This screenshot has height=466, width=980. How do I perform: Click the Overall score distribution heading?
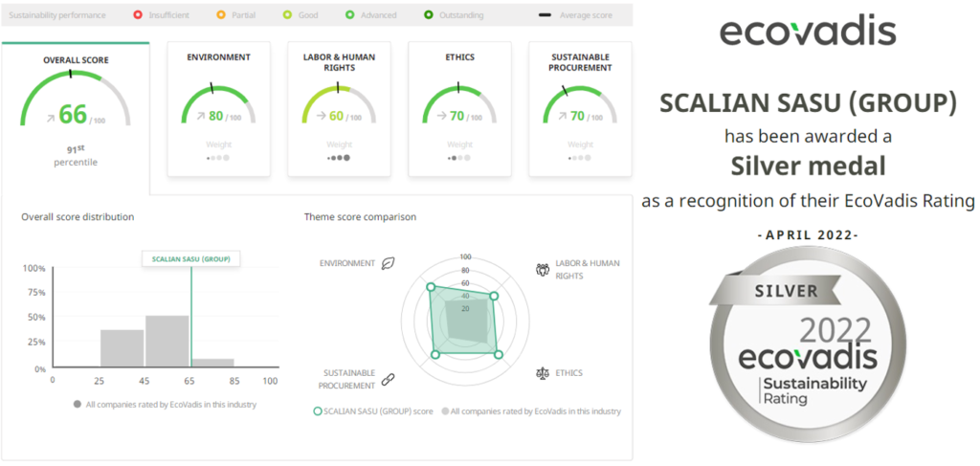tap(78, 217)
